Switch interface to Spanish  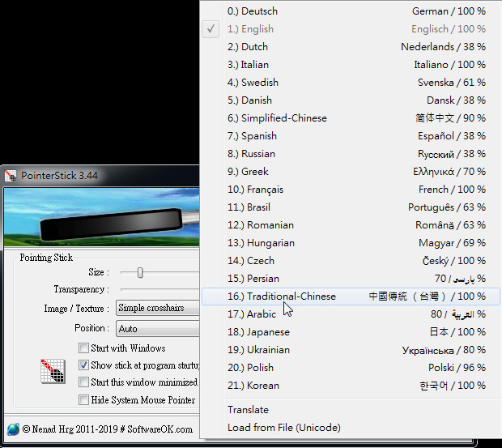(x=351, y=136)
